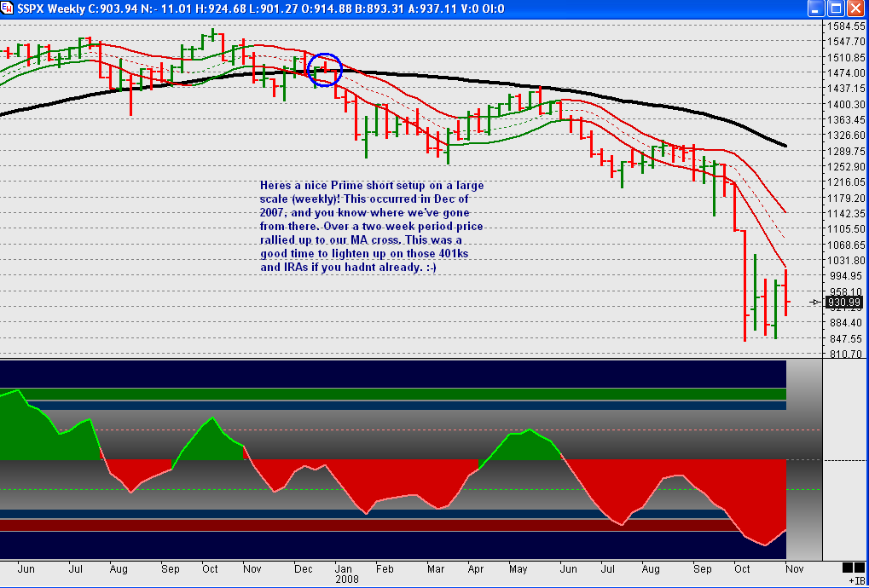Viewport: 869px width, 588px height.
Task: Click the 994.95 price axis label
Action: click(847, 276)
